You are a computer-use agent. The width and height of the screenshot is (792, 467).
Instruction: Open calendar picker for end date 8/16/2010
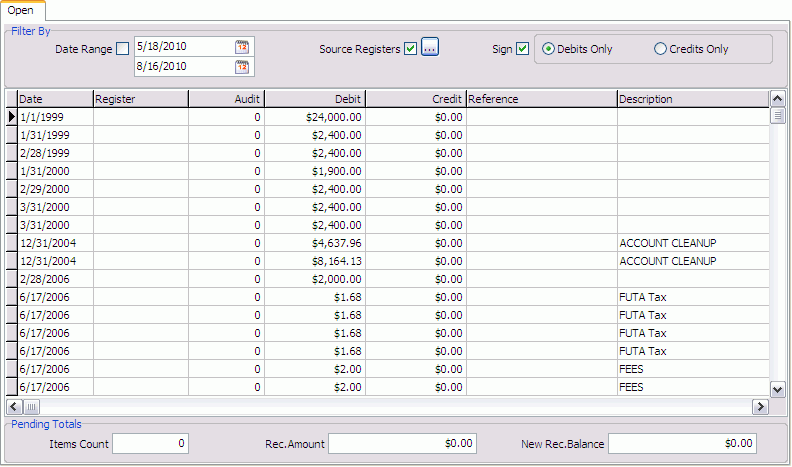tap(242, 67)
